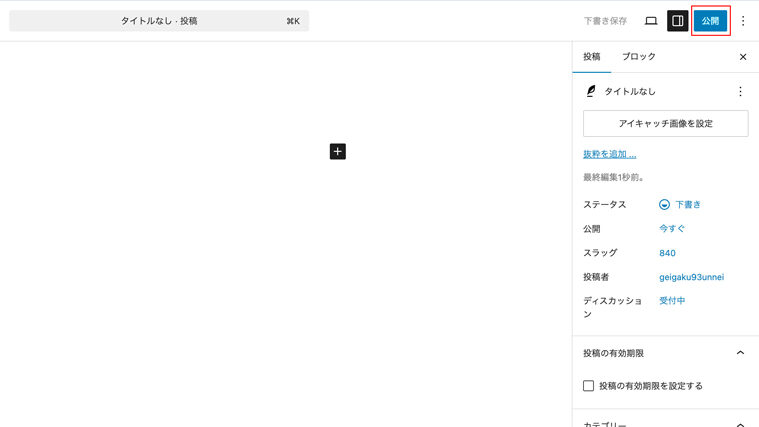This screenshot has height=427, width=759.
Task: Close the settings sidebar with X
Action: click(743, 57)
